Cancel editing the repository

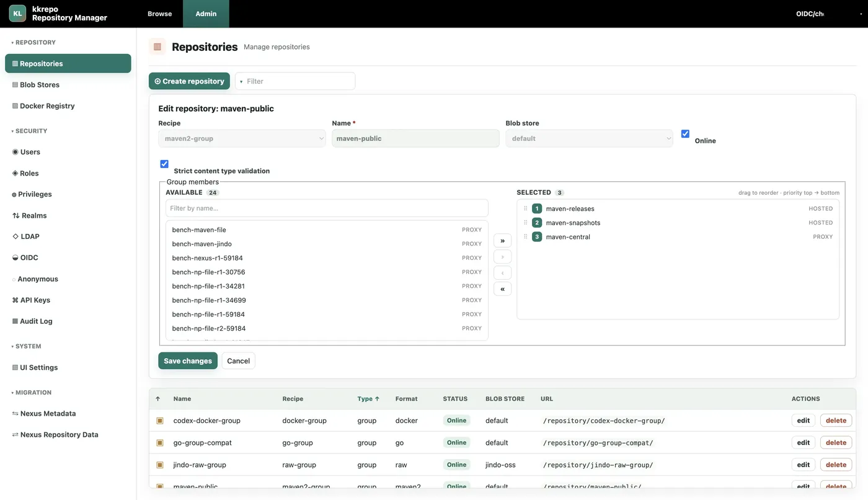(x=238, y=361)
